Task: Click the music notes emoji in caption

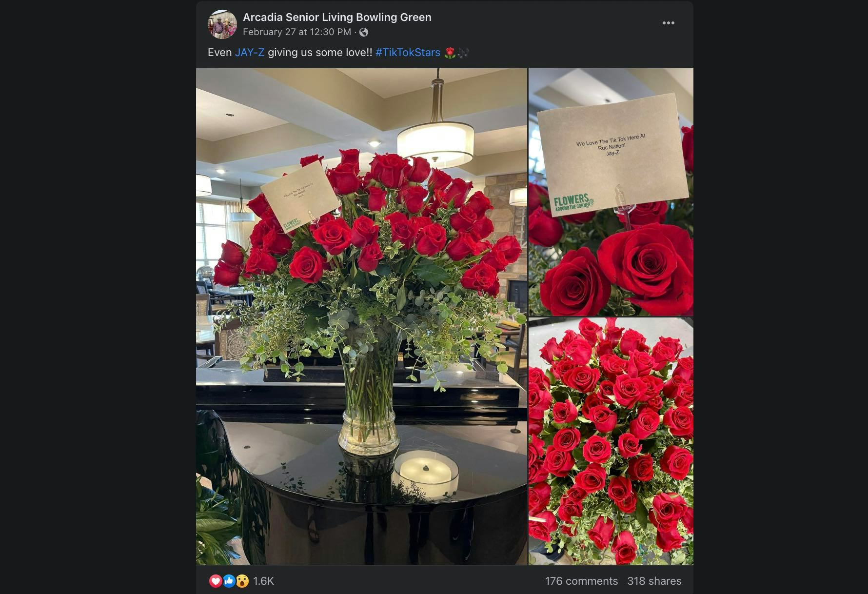Action: pos(463,53)
